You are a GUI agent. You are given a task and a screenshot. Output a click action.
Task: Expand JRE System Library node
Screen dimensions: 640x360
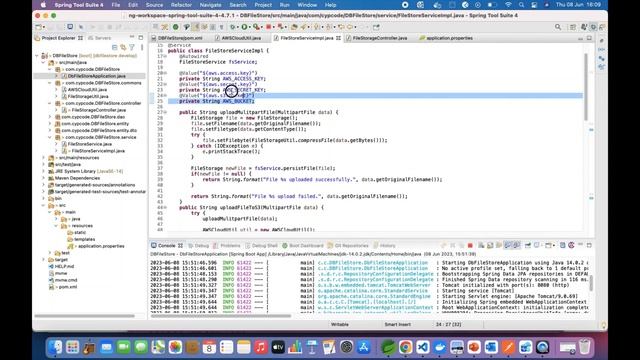[x=44, y=171]
